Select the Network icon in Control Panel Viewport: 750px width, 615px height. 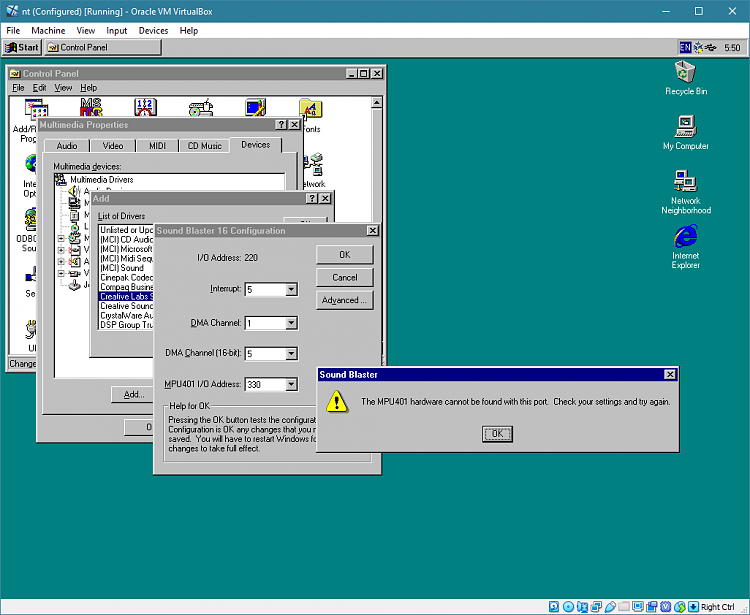pos(314,165)
